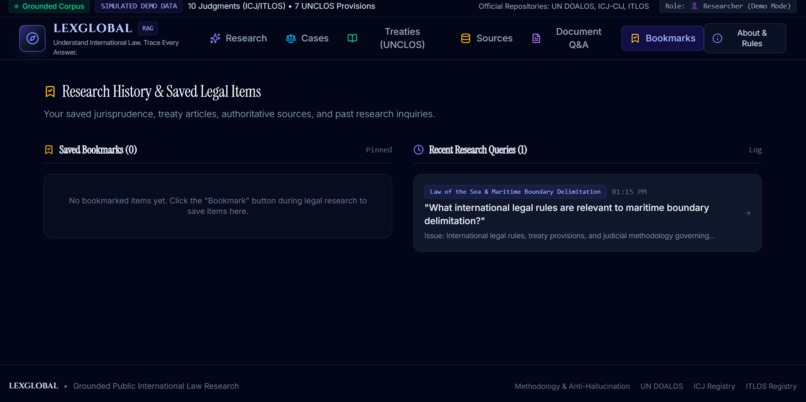Click the Saved Bookmarks (0) heading
The width and height of the screenshot is (806, 402).
point(98,150)
